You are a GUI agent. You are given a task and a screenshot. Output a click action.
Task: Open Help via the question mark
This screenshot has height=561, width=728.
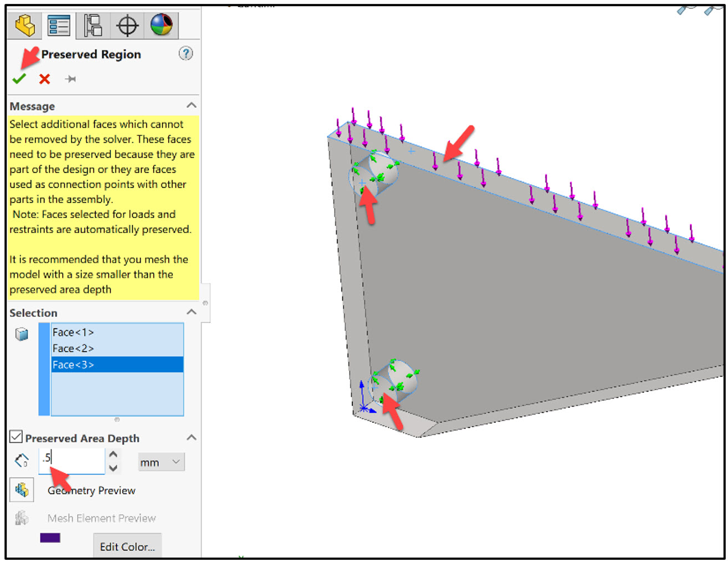point(186,54)
